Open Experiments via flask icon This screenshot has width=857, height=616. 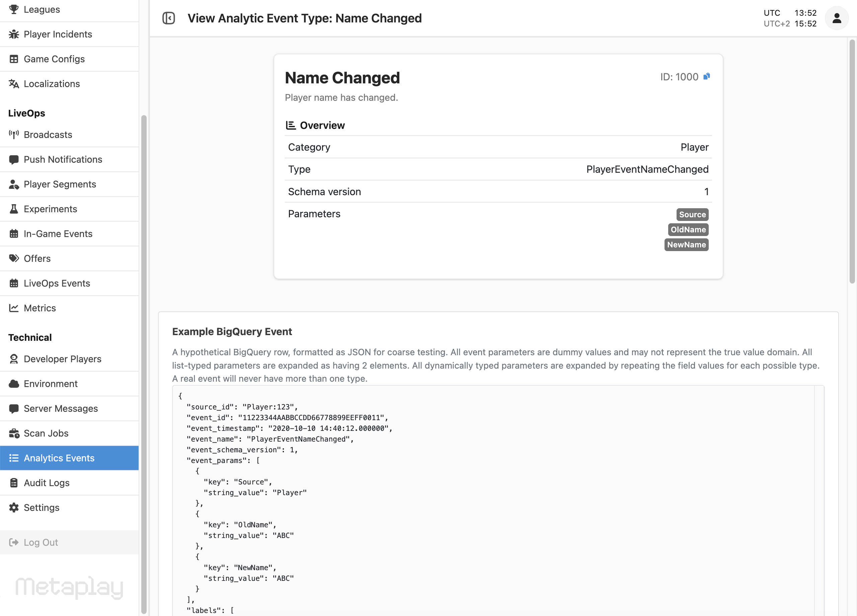14,209
